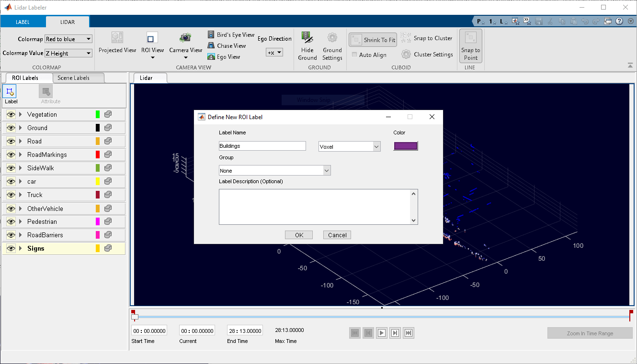637x364 pixels.
Task: Click the Label Name text field
Action: (x=262, y=146)
